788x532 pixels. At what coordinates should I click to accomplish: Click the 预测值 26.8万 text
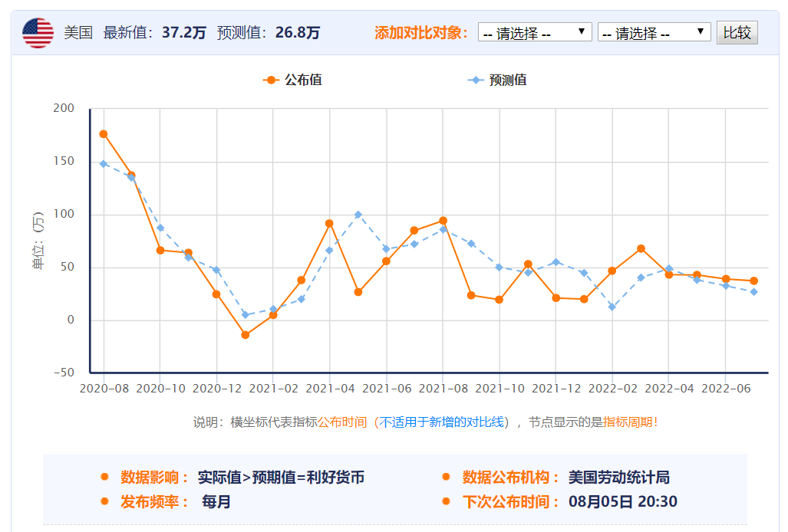tap(269, 33)
